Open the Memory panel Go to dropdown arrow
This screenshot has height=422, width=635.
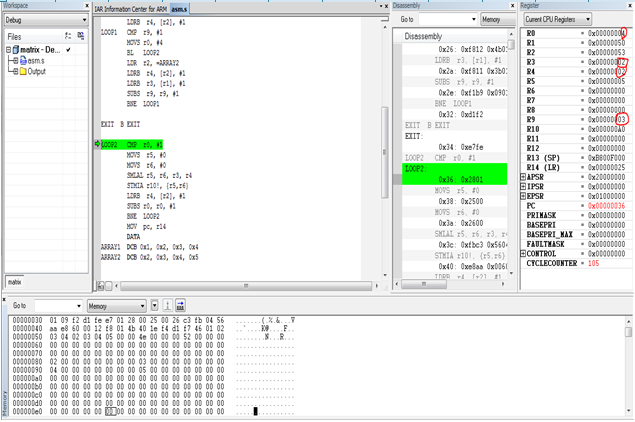coord(79,306)
